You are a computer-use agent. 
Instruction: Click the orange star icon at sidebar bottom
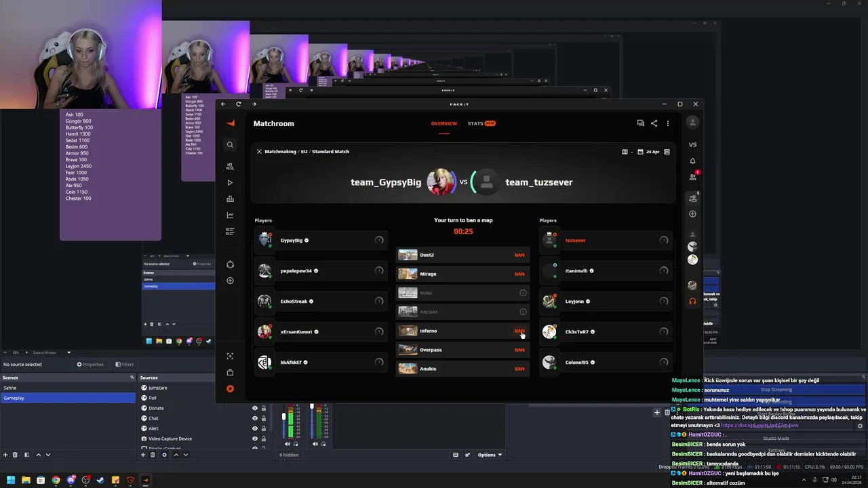pos(230,388)
